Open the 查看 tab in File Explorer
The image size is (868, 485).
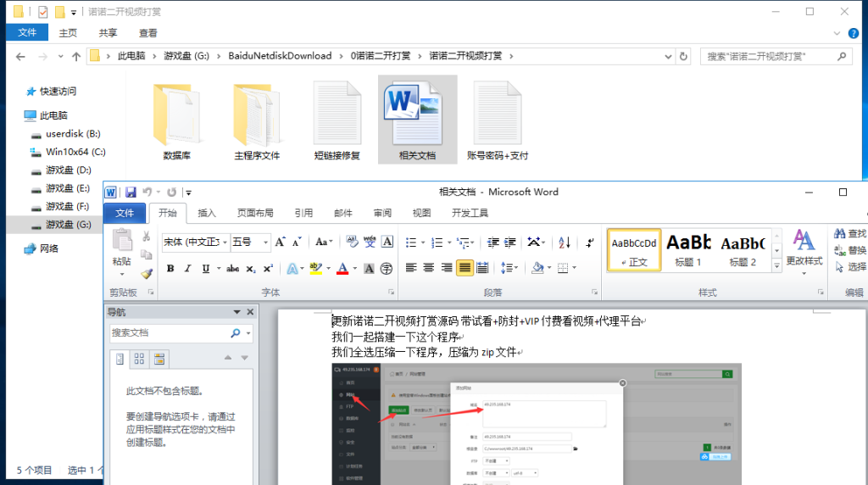tap(147, 33)
